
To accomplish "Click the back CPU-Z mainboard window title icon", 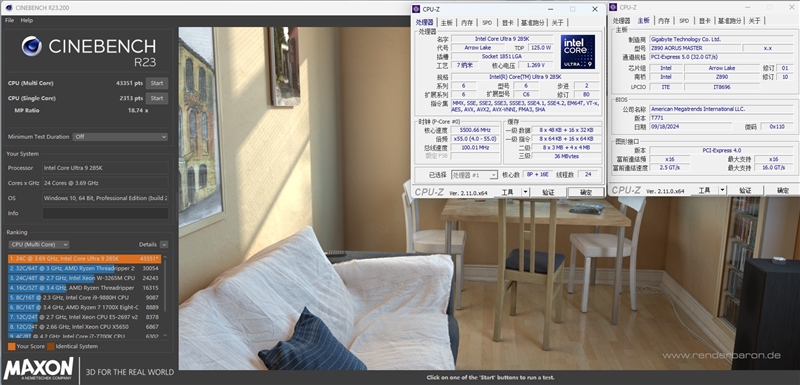I will [x=614, y=7].
